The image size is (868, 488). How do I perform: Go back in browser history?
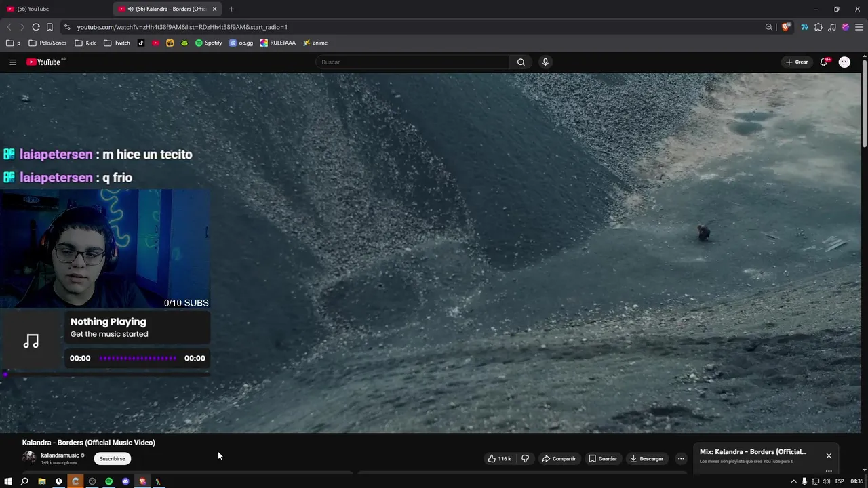point(9,27)
